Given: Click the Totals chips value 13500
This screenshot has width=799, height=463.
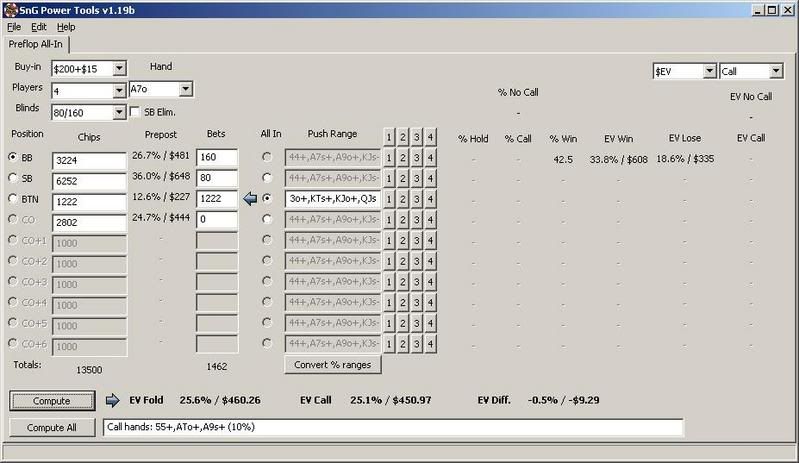Looking at the screenshot, I should click(x=89, y=370).
